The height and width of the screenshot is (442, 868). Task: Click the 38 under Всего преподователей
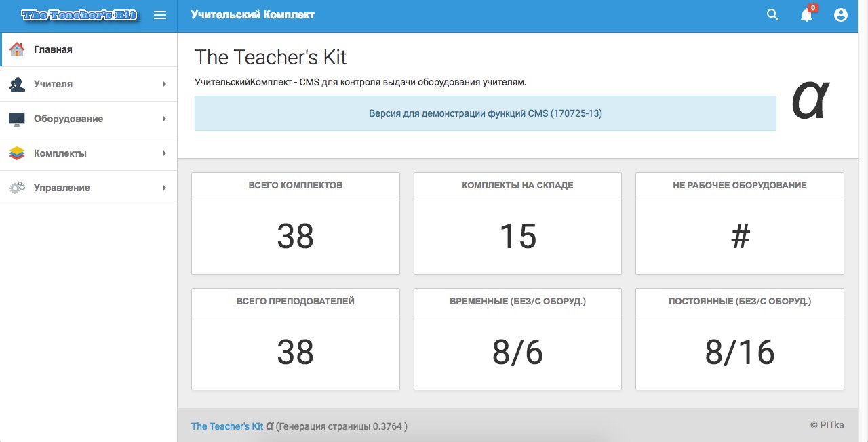[x=296, y=353]
